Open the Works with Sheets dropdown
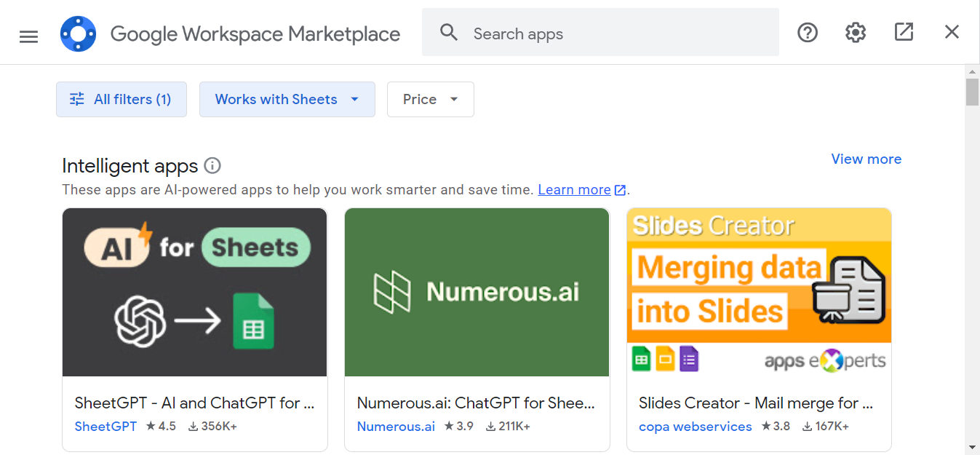 pyautogui.click(x=287, y=99)
